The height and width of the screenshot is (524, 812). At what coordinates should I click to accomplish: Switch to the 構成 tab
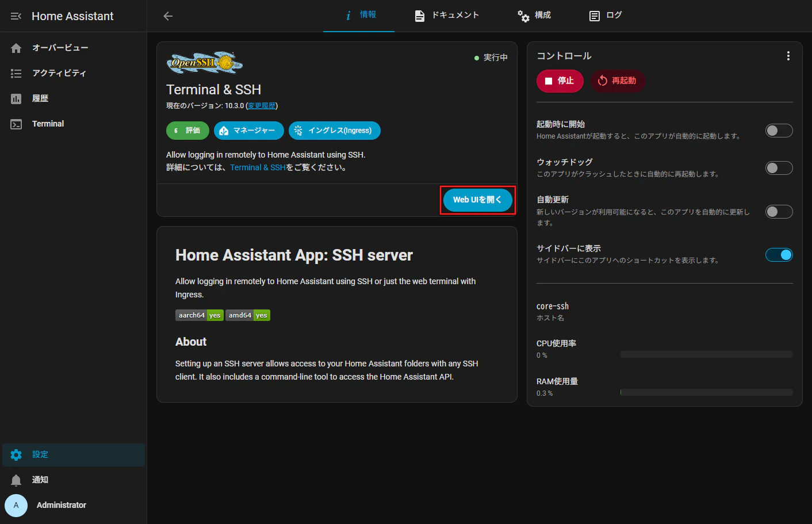[x=534, y=16]
